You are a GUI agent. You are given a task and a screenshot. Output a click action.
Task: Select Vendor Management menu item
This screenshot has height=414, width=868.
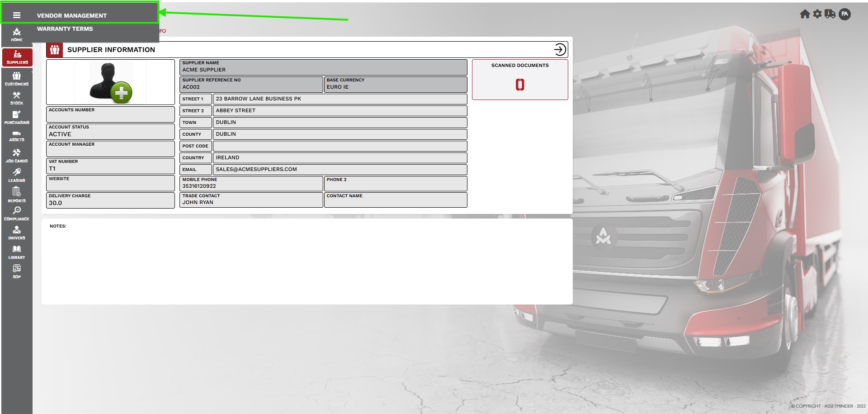pyautogui.click(x=72, y=15)
